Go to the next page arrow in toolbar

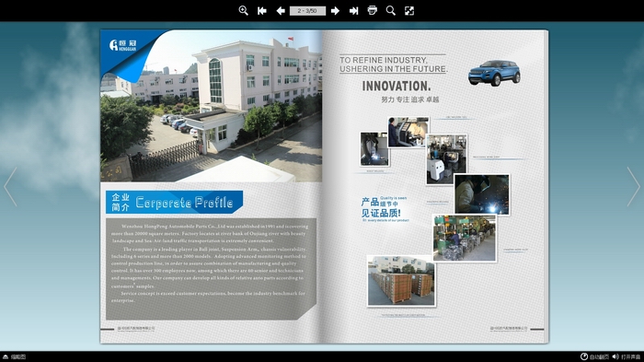(x=335, y=11)
